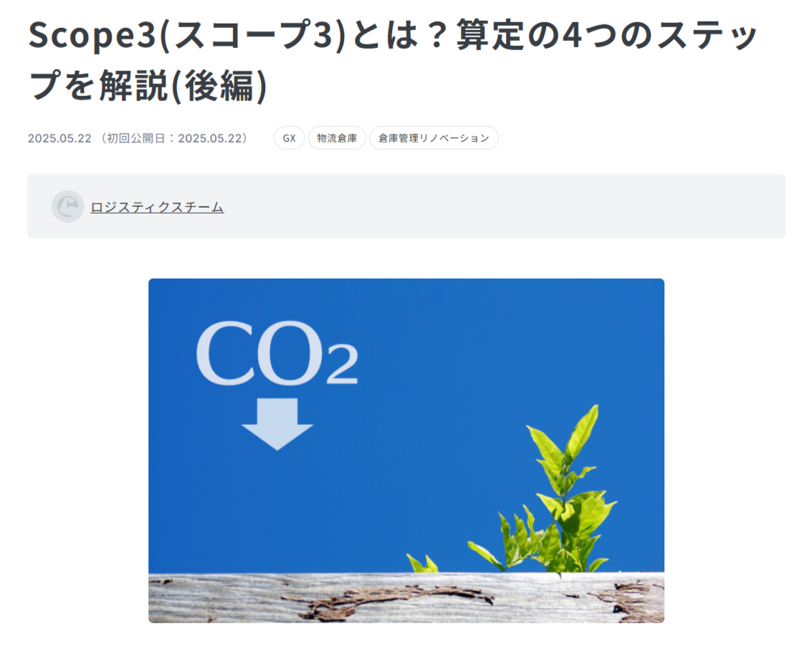
Task: Click the updated date 2025.05.22 at left
Action: tap(59, 138)
